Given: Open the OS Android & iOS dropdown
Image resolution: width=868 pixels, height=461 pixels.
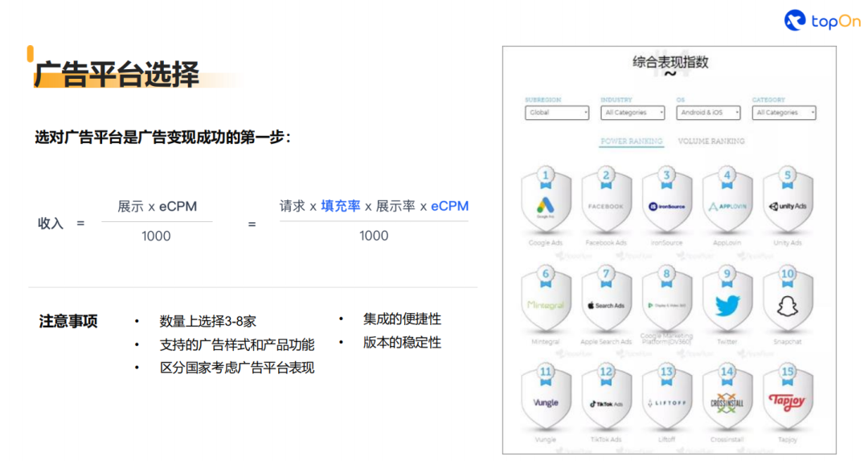Looking at the screenshot, I should pyautogui.click(x=708, y=113).
